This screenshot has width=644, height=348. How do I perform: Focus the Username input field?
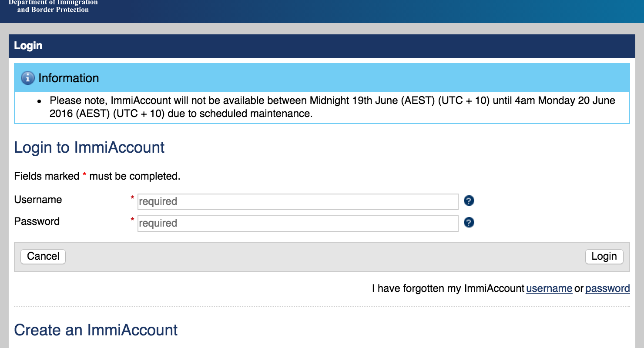click(298, 201)
